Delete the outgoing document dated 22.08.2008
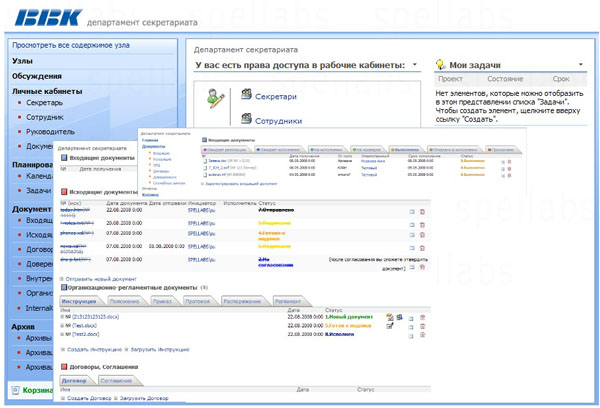The width and height of the screenshot is (600, 408). click(x=422, y=212)
